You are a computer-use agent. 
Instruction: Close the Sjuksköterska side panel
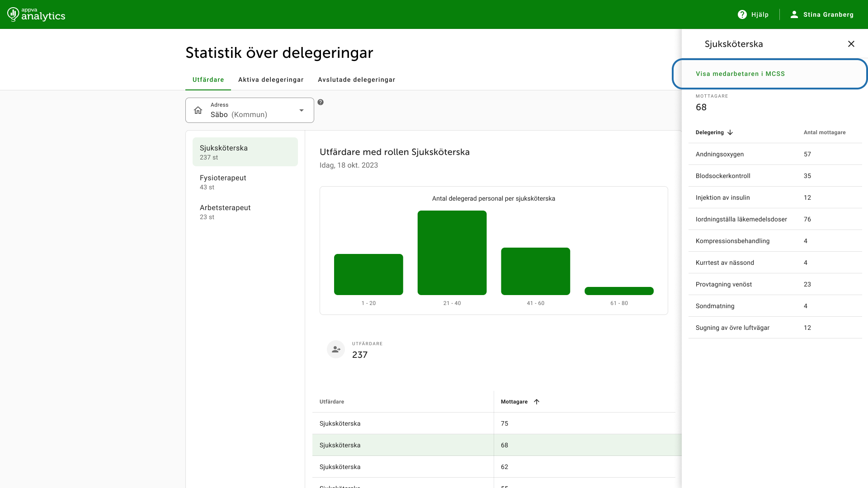(851, 44)
